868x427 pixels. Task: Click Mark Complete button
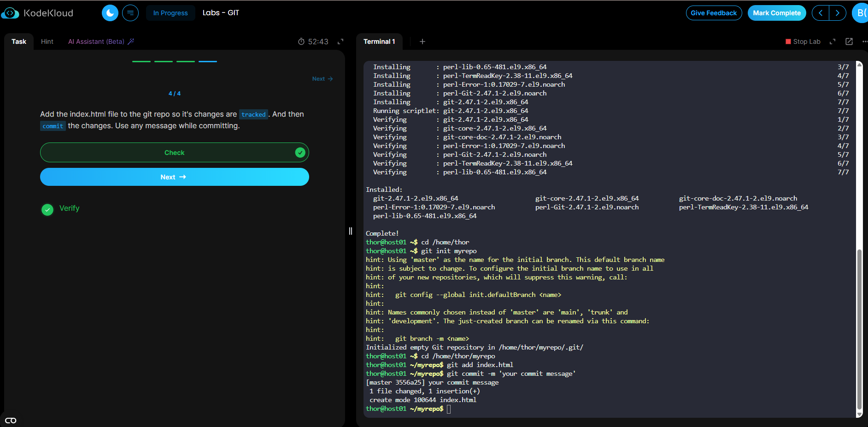pos(776,13)
